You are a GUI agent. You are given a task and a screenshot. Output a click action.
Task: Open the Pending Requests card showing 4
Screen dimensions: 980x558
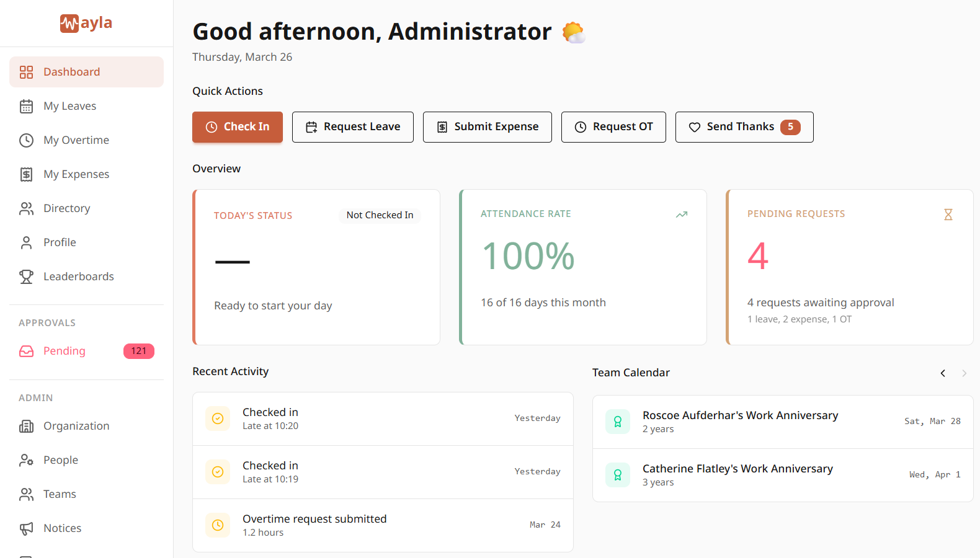click(850, 267)
